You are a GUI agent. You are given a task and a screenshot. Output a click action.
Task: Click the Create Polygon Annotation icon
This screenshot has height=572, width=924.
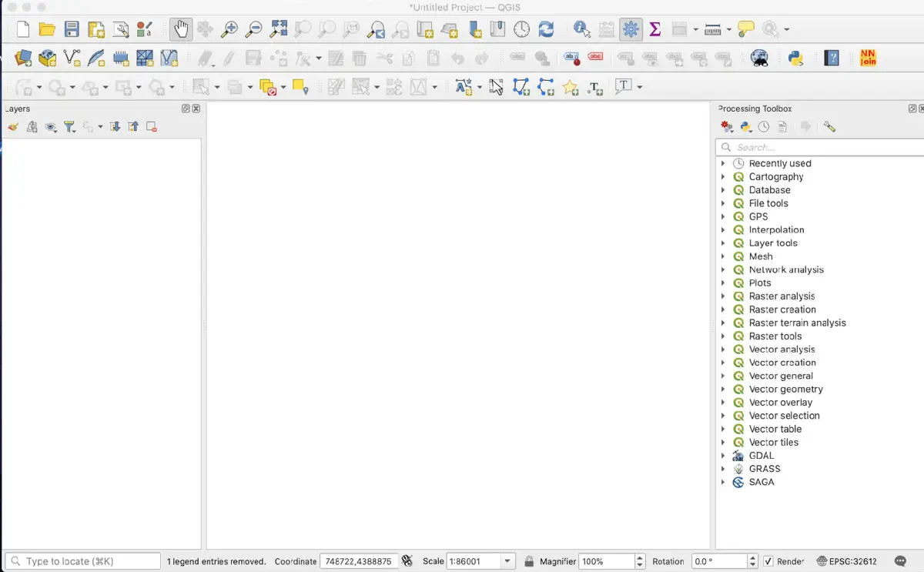521,87
